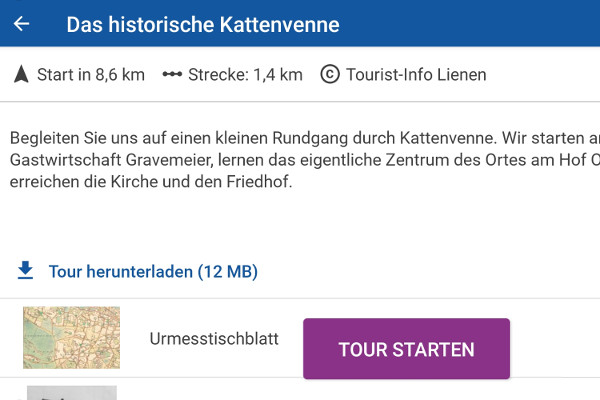Tap the 'Strecke: 1,4 km' text

245,75
